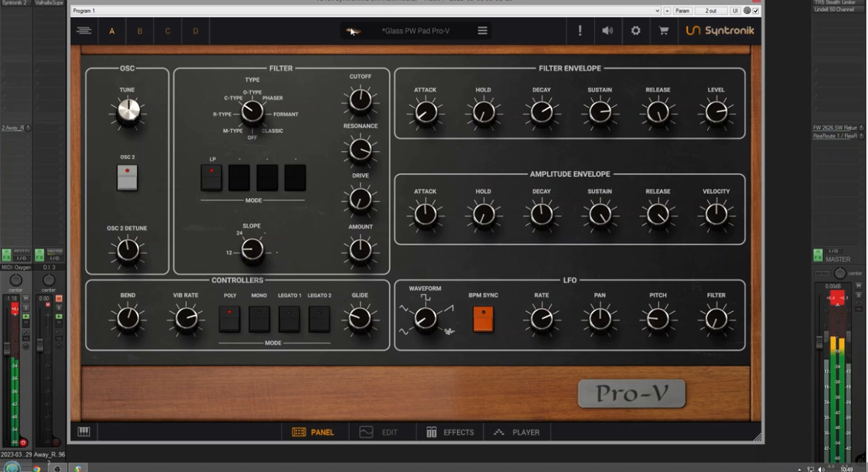Image resolution: width=868 pixels, height=472 pixels.
Task: Click the filter CUTOFF knob
Action: [361, 100]
